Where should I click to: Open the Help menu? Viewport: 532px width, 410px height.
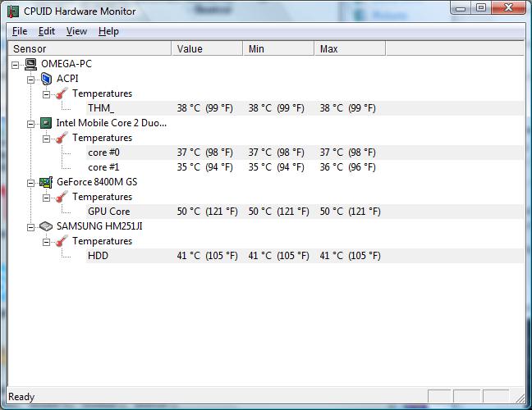pos(108,31)
